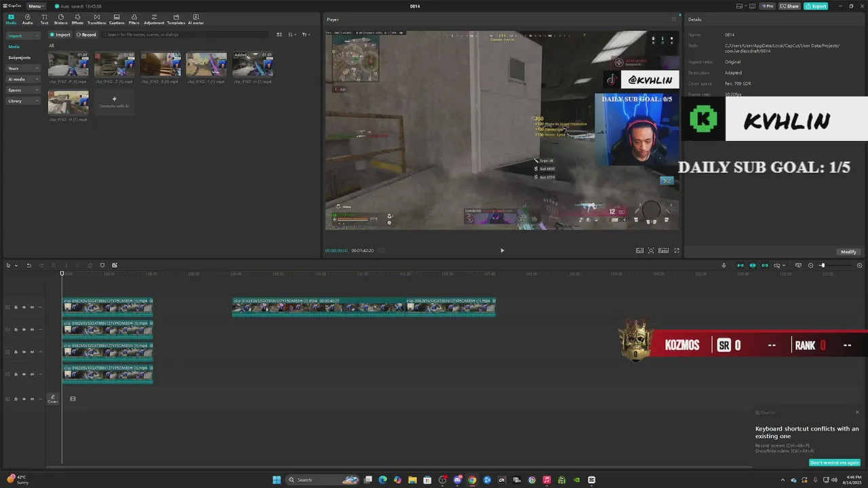Expand the AI media section
The height and width of the screenshot is (488, 868).
coord(22,79)
